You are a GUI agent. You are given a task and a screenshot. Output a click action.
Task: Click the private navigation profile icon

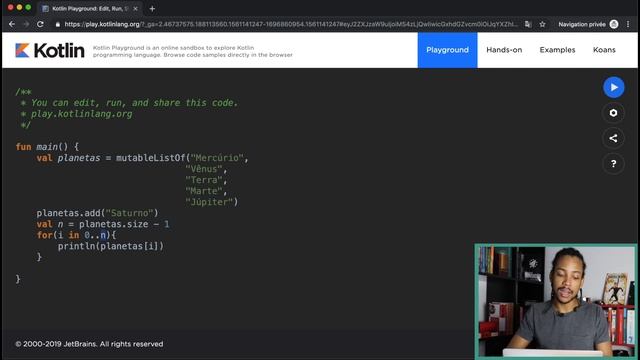(x=614, y=24)
